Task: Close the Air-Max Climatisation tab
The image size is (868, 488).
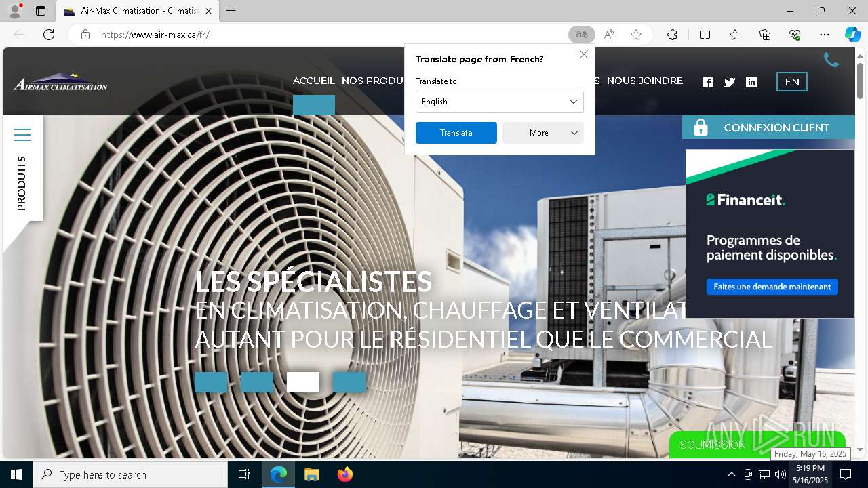Action: (208, 12)
